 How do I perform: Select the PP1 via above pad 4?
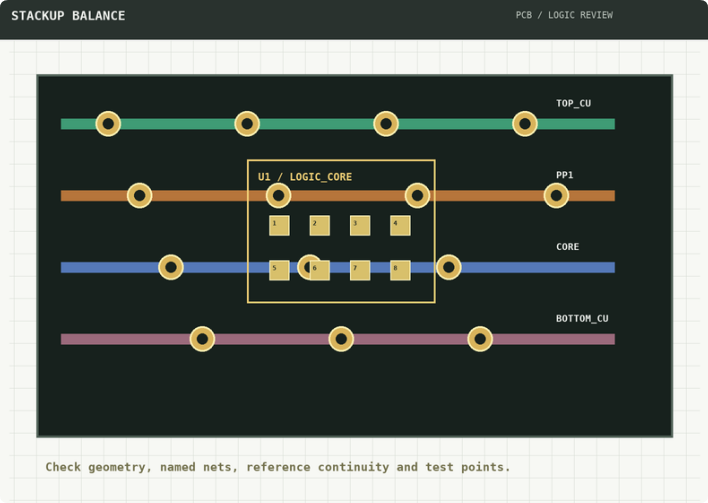(x=417, y=196)
